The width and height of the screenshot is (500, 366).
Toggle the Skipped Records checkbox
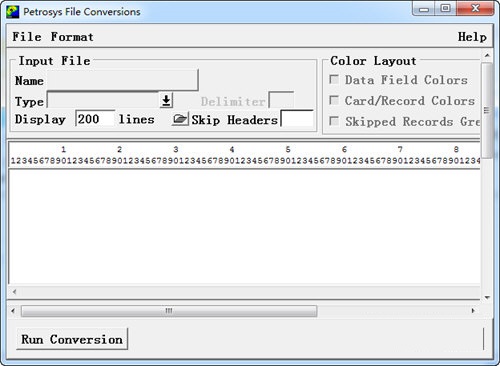coord(334,121)
